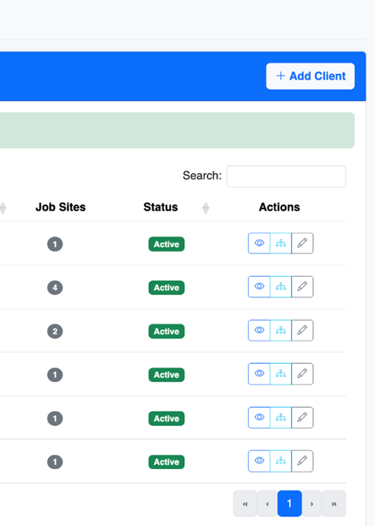Viewport: 375px width, 531px height.
Task: Select page 1 in pagination
Action: pyautogui.click(x=289, y=504)
